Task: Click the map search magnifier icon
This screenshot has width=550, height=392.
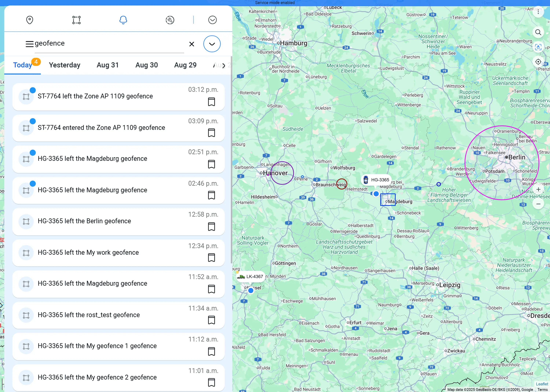Action: tap(538, 32)
